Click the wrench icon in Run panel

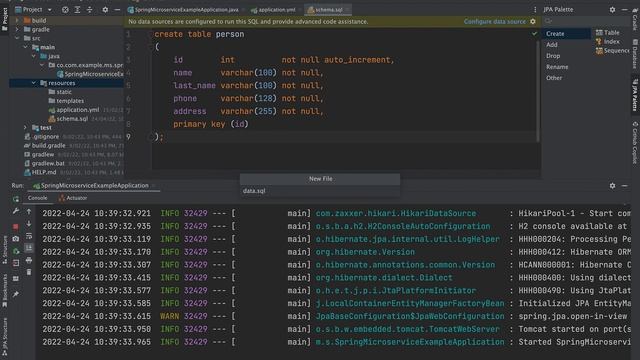(x=16, y=211)
